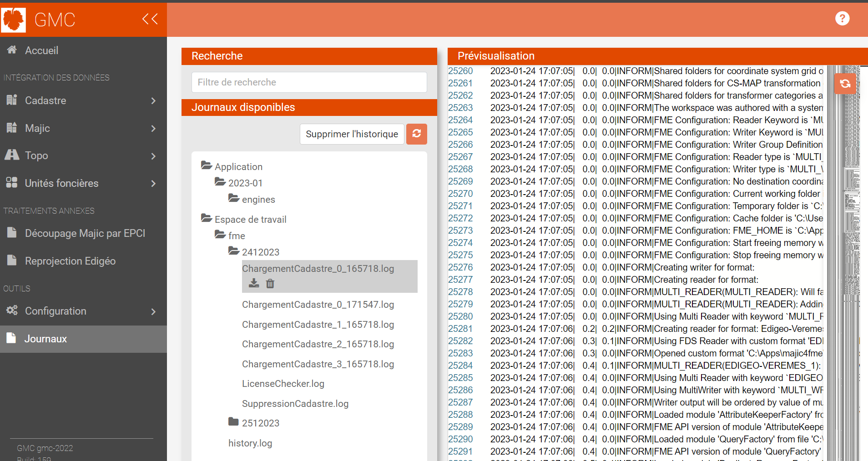Click the Prévisualisation panel header

click(x=658, y=56)
